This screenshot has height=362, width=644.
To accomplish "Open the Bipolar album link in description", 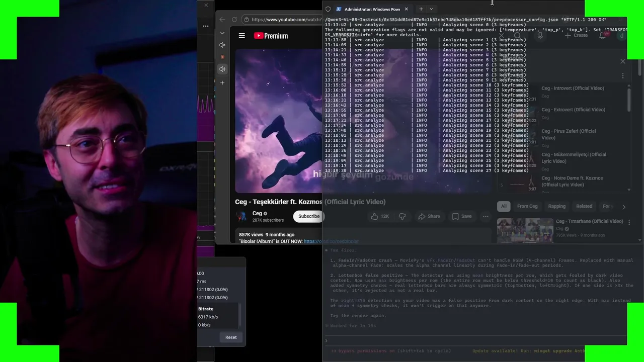I will click(331, 241).
